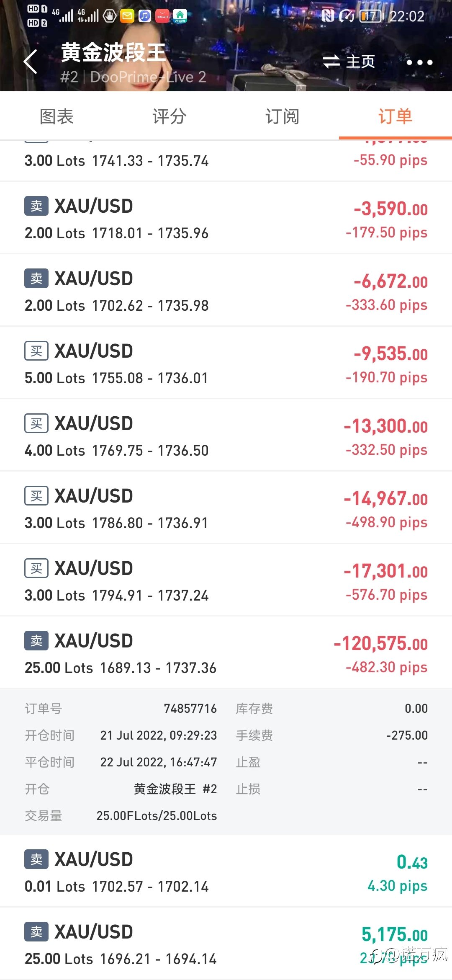Tap the back arrow icon
452x980 pixels.
[x=31, y=62]
